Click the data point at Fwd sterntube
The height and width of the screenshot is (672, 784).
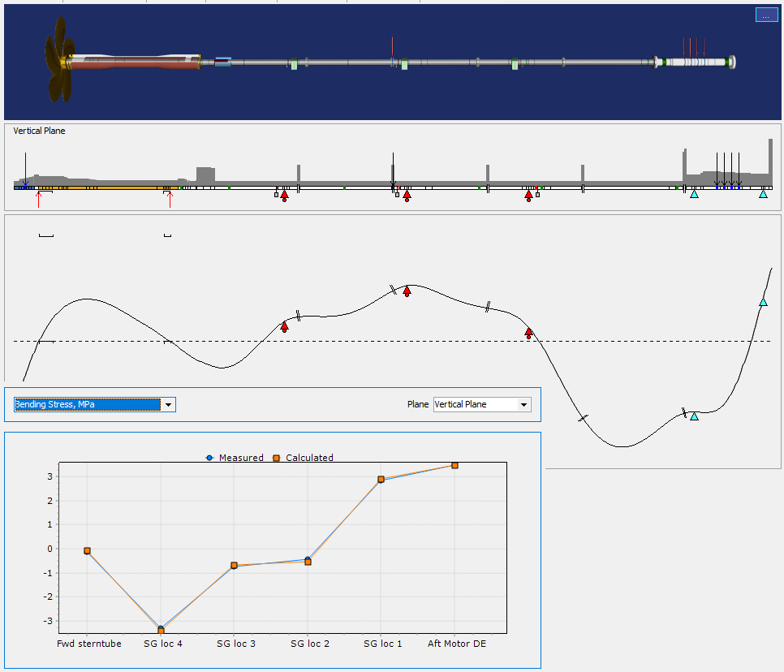[x=87, y=551]
